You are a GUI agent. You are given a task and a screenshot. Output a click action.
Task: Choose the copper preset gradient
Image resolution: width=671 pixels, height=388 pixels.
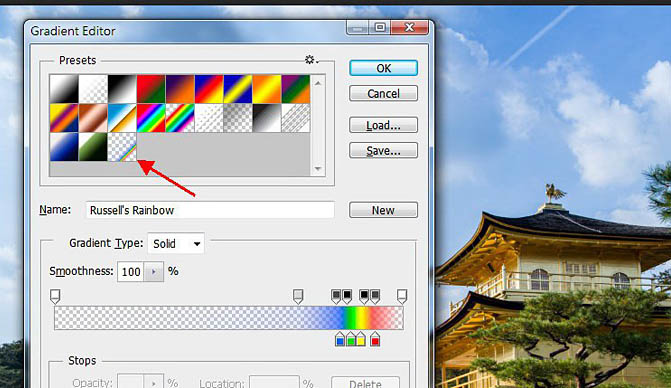coord(93,118)
